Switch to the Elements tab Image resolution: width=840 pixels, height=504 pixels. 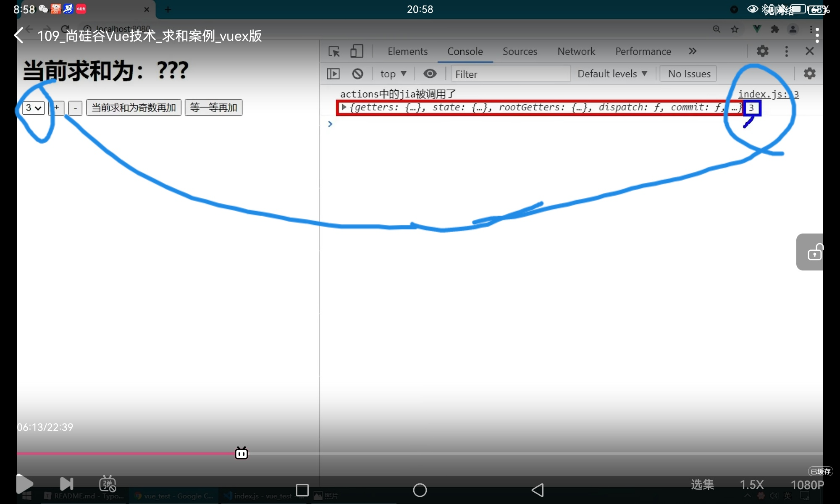[407, 51]
